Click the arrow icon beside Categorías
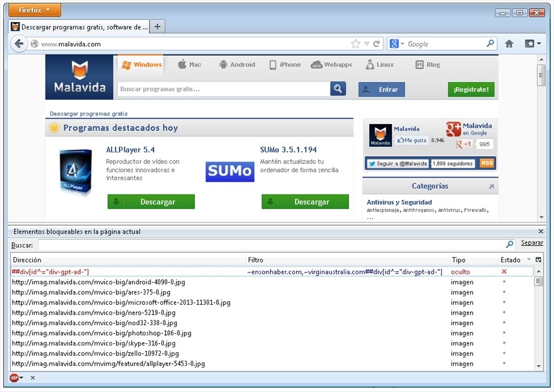The image size is (554, 392). click(x=491, y=186)
